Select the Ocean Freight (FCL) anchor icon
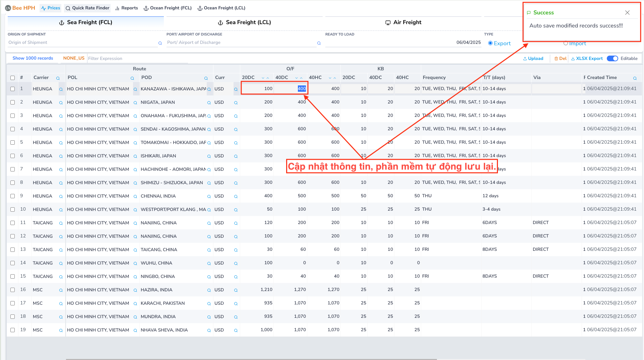The width and height of the screenshot is (644, 360). (x=146, y=8)
